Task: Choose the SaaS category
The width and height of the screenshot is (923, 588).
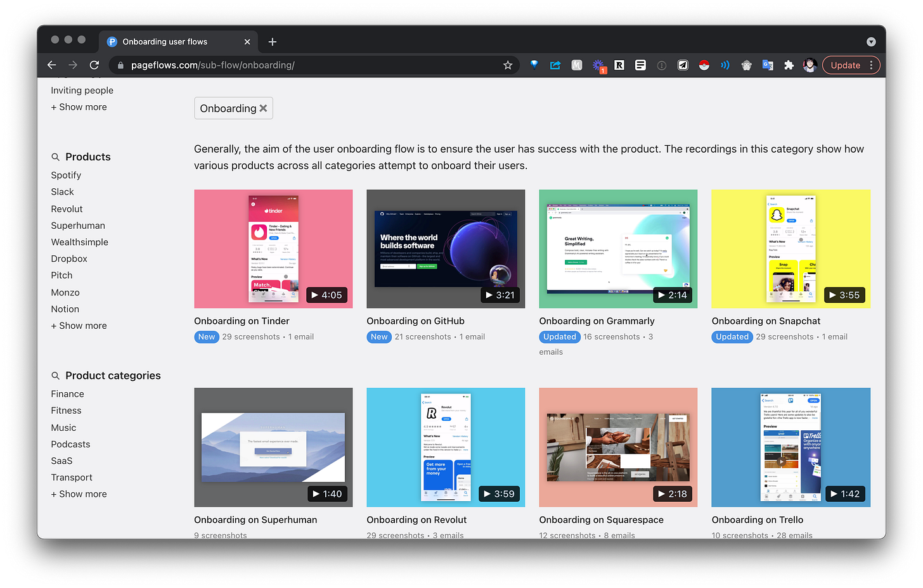Action: pos(61,461)
